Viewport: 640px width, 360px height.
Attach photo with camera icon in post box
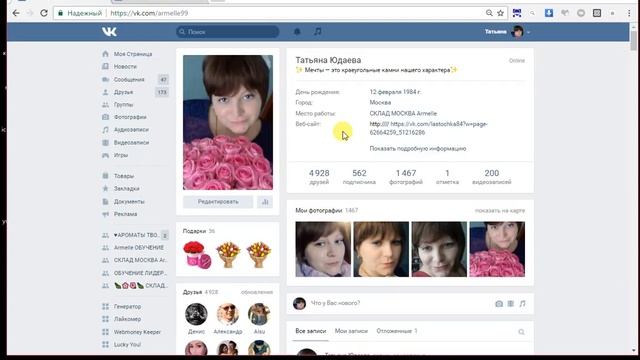coord(499,304)
